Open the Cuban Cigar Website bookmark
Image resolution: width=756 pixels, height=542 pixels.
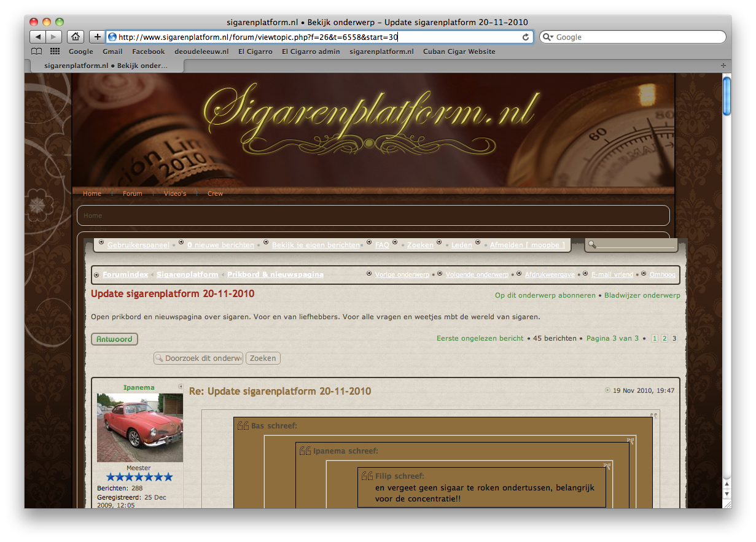click(x=459, y=52)
